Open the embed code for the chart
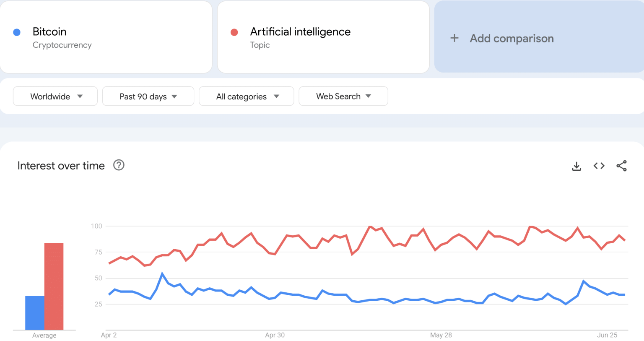The image size is (644, 341). pos(598,166)
